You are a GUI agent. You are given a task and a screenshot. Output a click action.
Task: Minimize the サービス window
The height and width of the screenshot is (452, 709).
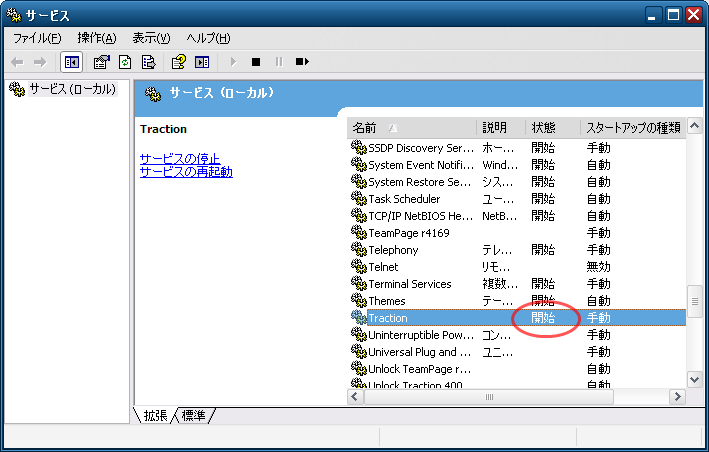point(652,15)
